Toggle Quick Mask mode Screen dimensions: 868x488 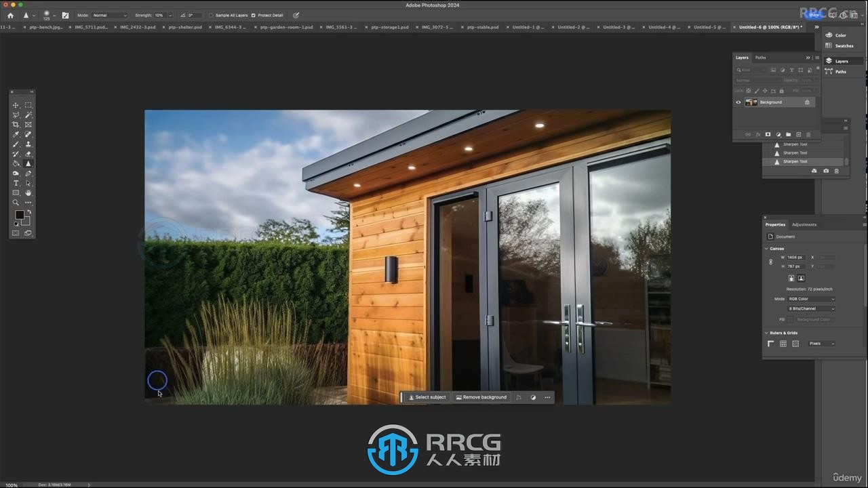16,233
